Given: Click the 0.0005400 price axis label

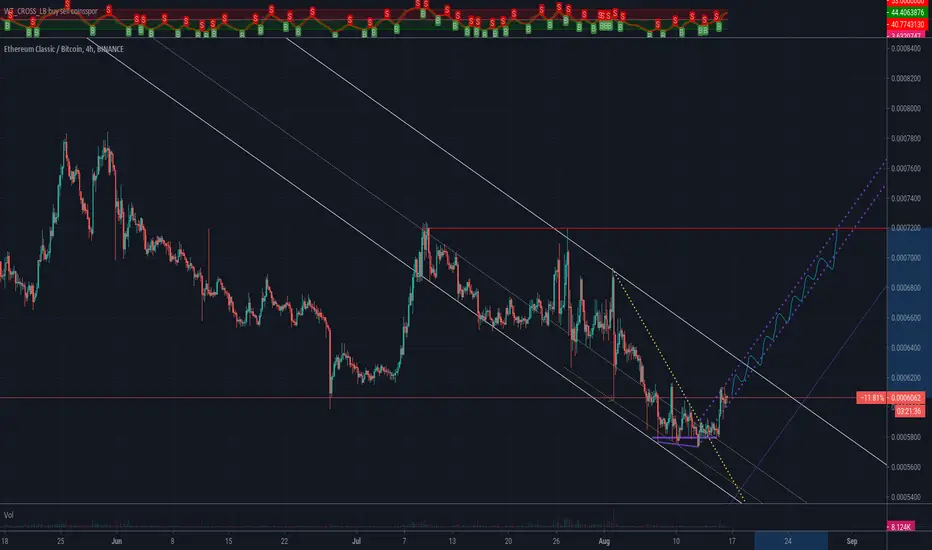Looking at the screenshot, I should tap(906, 497).
